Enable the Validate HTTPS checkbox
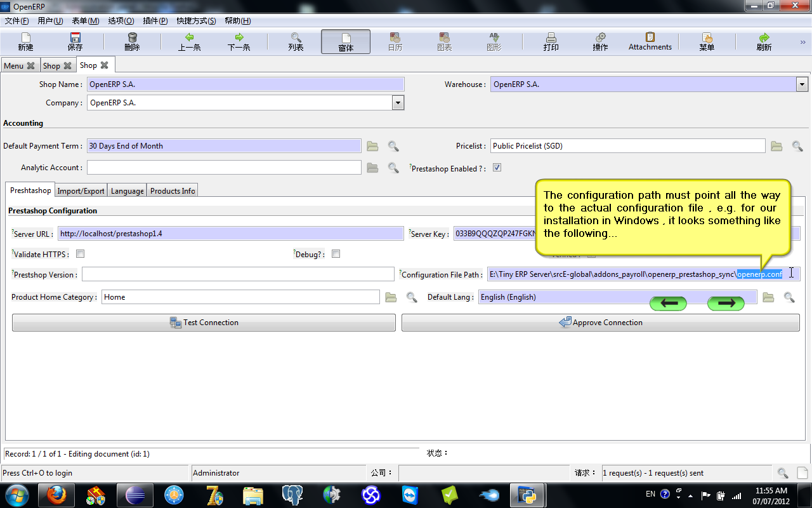 point(80,254)
